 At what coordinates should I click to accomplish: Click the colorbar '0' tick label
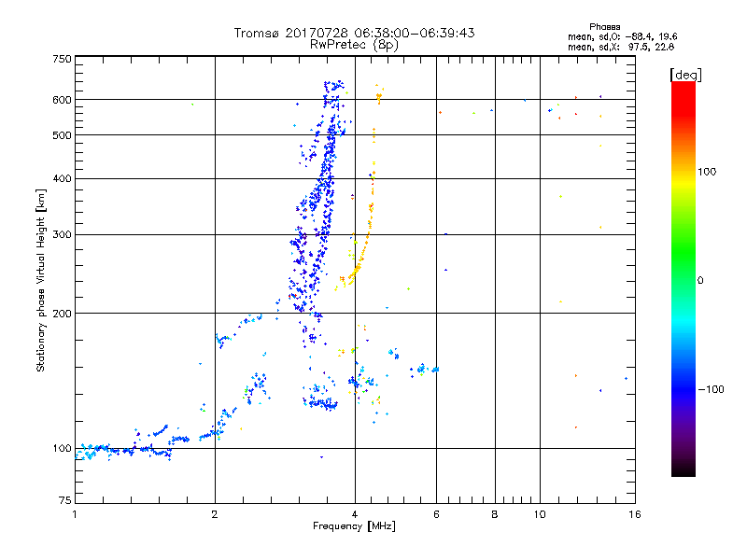[x=700, y=281]
